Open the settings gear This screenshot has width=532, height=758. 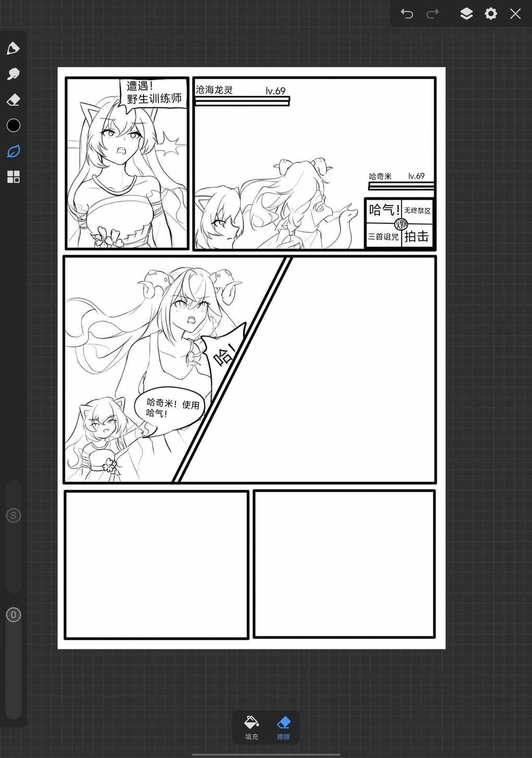point(491,14)
